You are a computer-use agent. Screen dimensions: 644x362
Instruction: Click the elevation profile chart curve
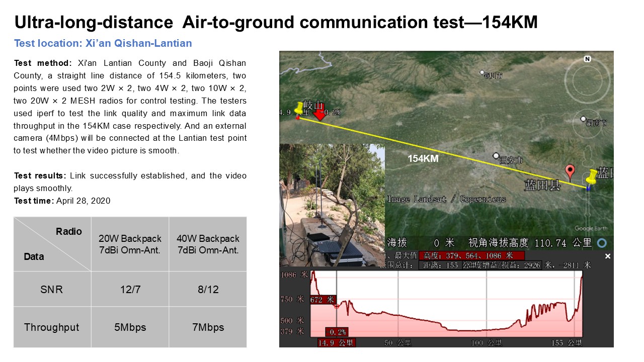pos(446,304)
